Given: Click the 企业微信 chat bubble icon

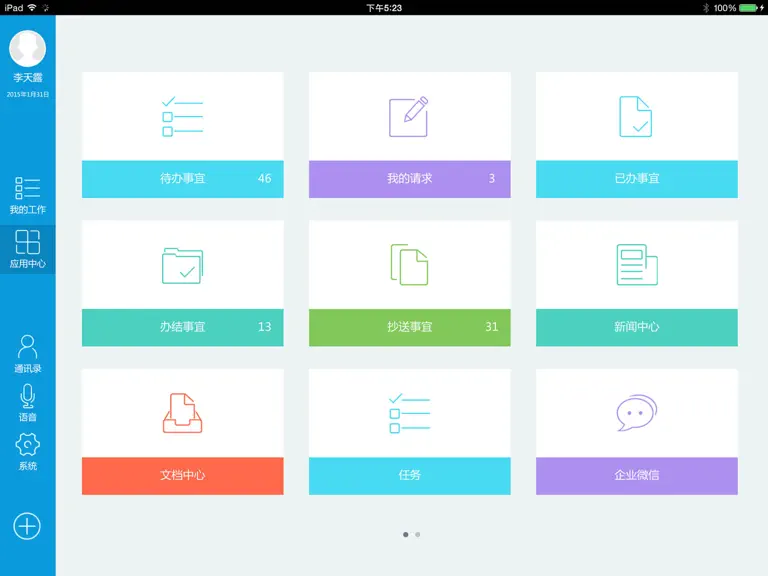Looking at the screenshot, I should [637, 413].
